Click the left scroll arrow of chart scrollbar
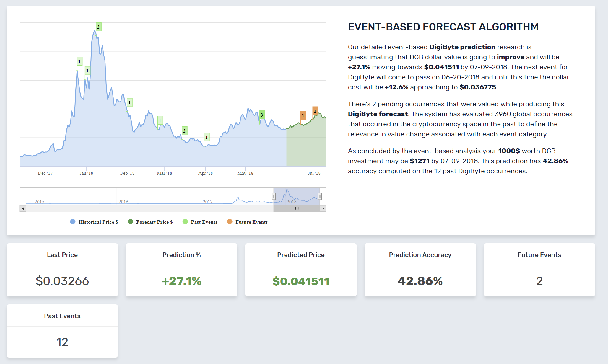Image resolution: width=608 pixels, height=364 pixels. click(23, 208)
